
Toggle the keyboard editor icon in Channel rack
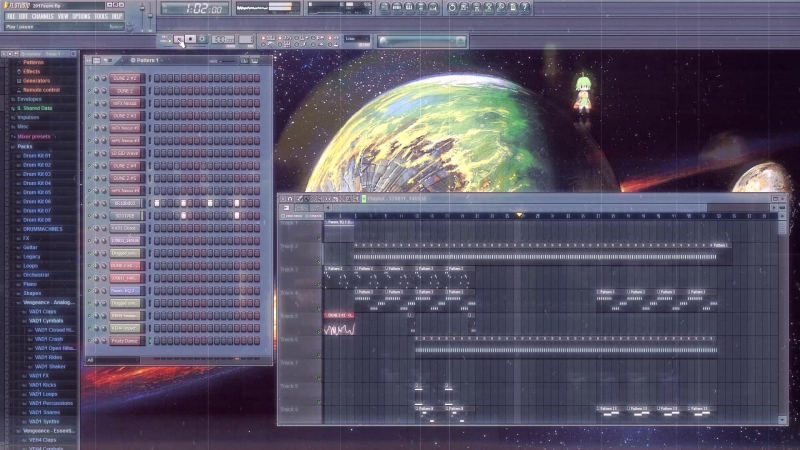[255, 61]
